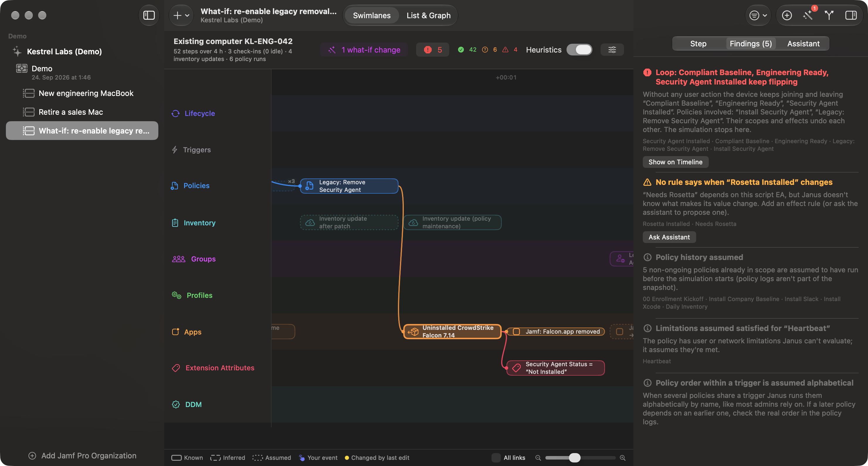This screenshot has height=466, width=868.
Task: Select Jamf: Falcon.app removed node
Action: [x=556, y=332]
